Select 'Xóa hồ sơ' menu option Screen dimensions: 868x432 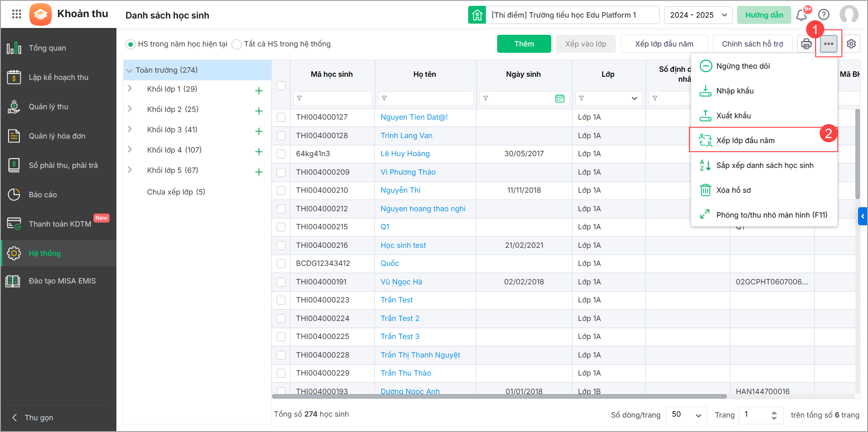(x=734, y=190)
